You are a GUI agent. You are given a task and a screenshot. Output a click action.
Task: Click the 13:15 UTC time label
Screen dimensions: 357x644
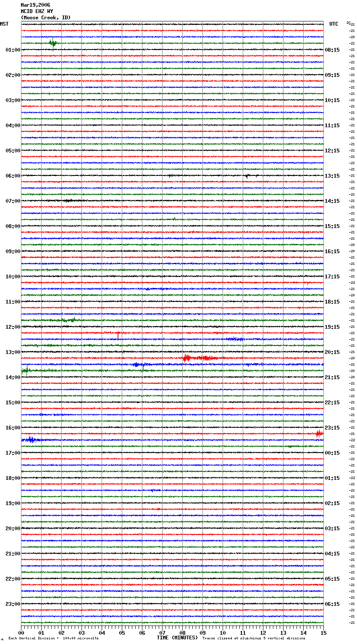point(332,176)
